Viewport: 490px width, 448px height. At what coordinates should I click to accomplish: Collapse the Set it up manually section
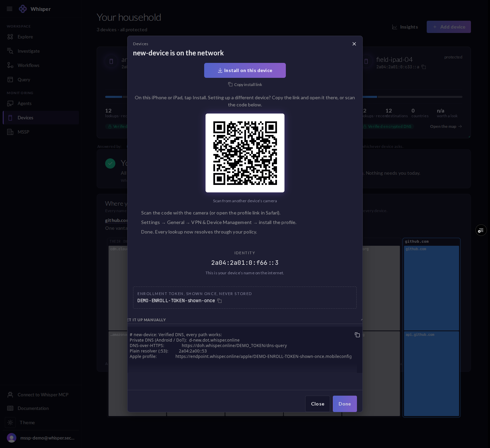[245, 320]
